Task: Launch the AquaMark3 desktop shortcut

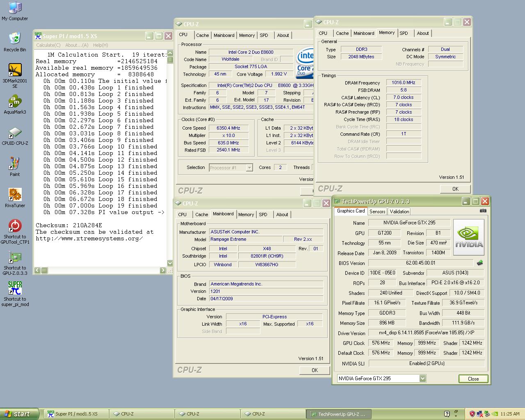Action: coord(15,105)
